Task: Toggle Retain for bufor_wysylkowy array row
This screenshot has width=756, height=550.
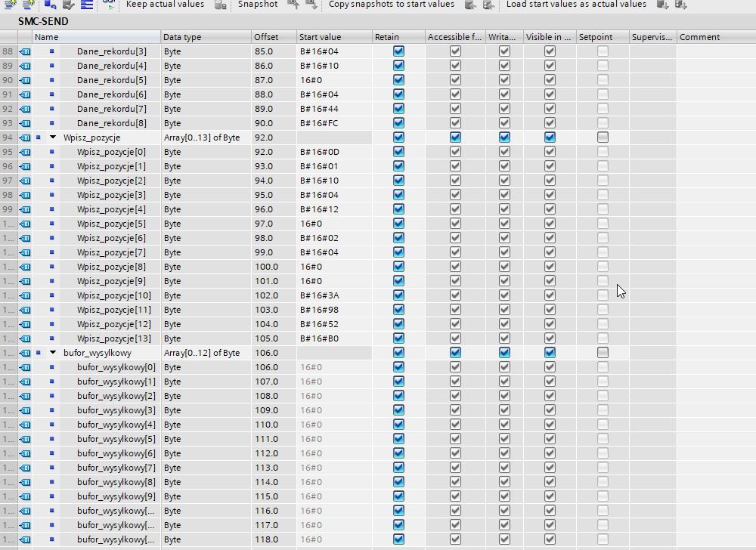Action: 398,353
